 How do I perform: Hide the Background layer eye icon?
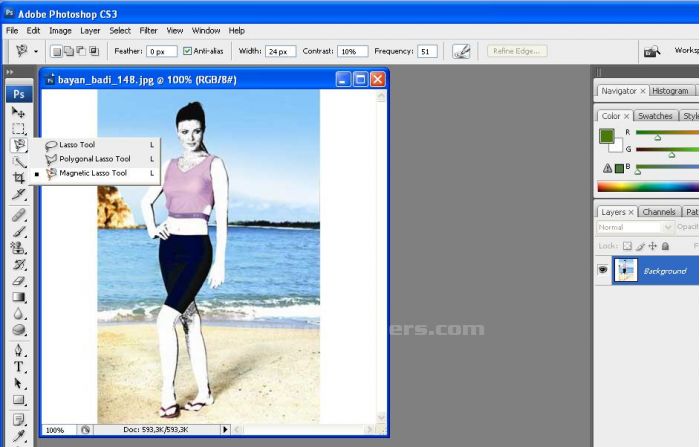603,270
